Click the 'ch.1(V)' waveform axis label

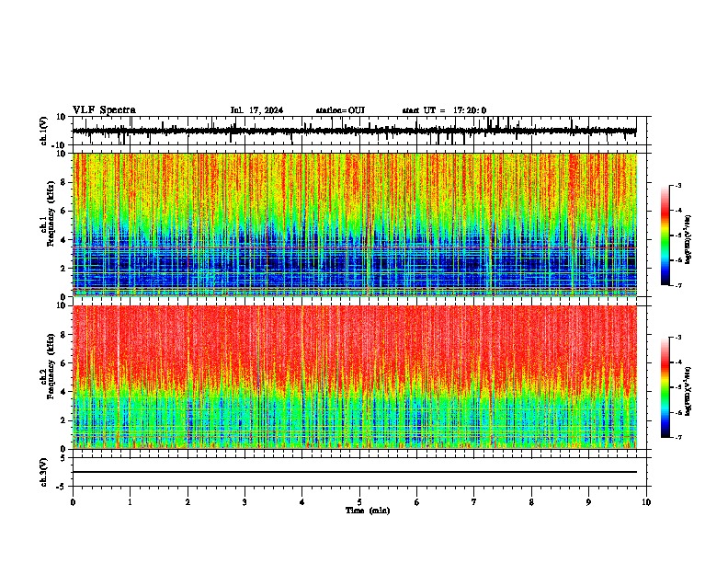44,131
